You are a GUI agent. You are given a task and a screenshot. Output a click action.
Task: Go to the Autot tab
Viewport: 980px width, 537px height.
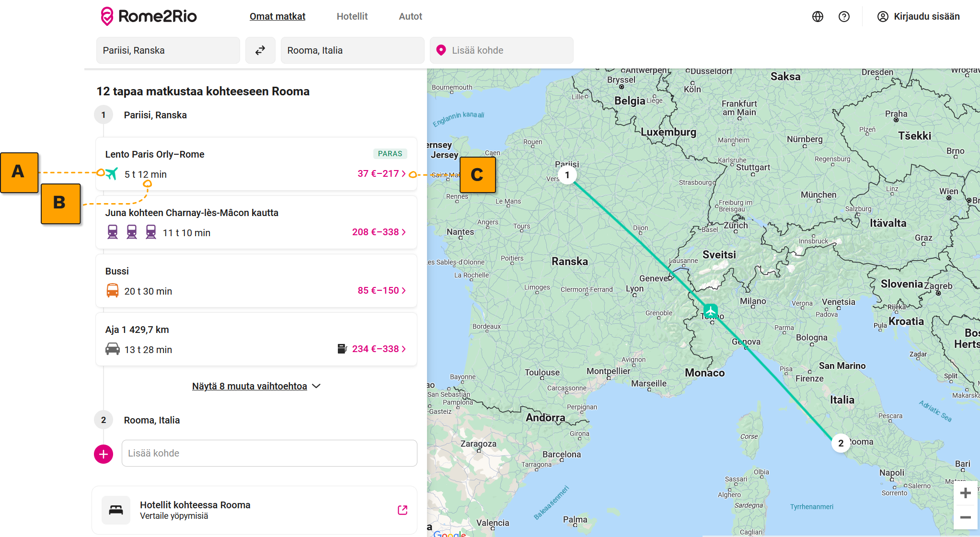coord(410,17)
